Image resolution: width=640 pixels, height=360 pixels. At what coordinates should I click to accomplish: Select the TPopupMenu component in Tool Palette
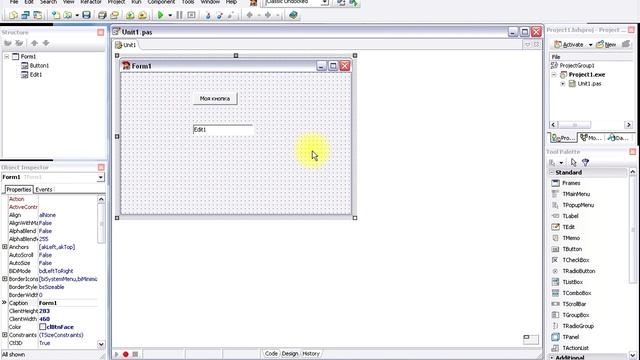[578, 205]
